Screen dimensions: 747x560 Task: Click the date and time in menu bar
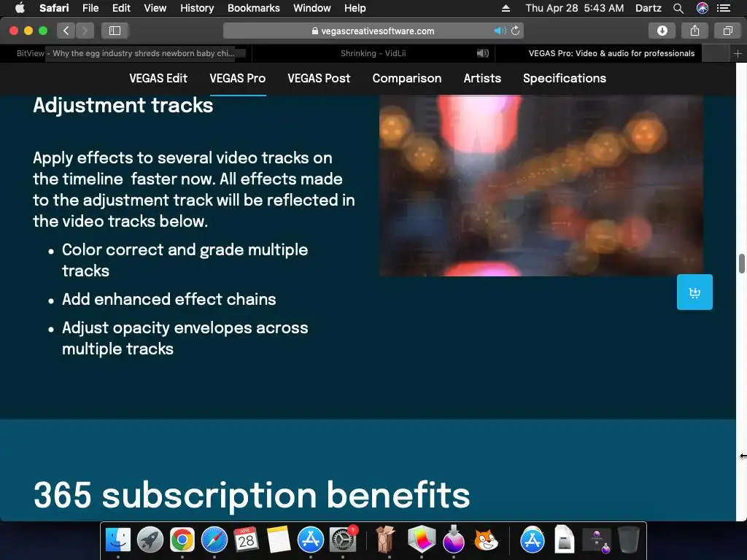[575, 8]
